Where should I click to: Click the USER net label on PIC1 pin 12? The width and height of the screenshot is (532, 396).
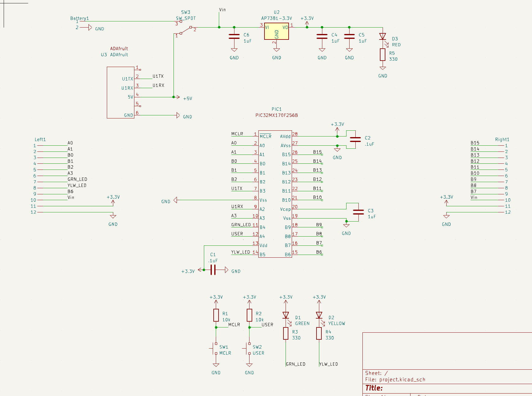237,234
